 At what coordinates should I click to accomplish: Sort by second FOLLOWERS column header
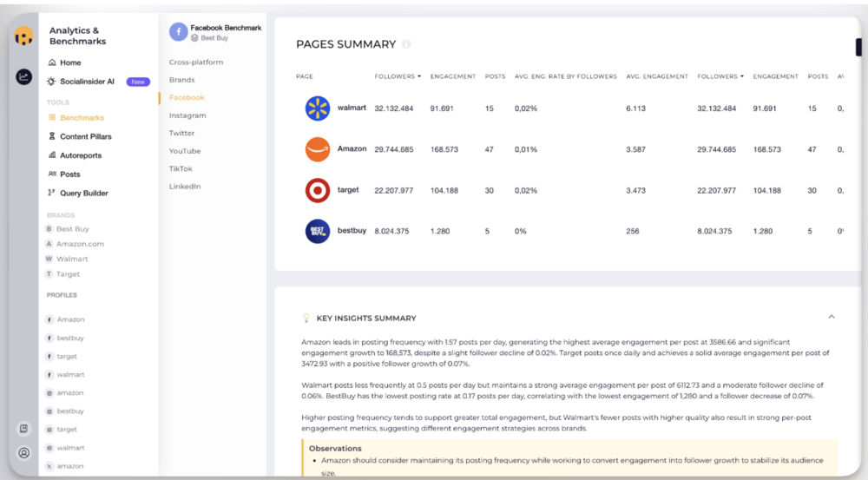click(x=720, y=76)
